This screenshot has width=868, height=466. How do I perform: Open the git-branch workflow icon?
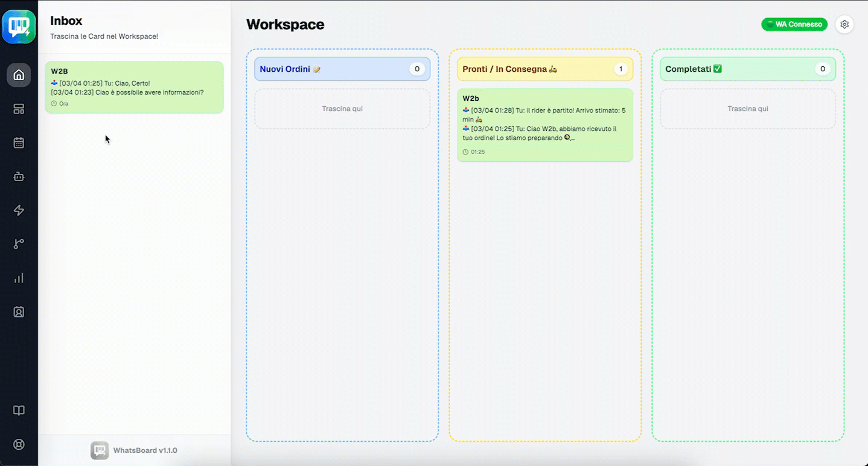point(19,244)
